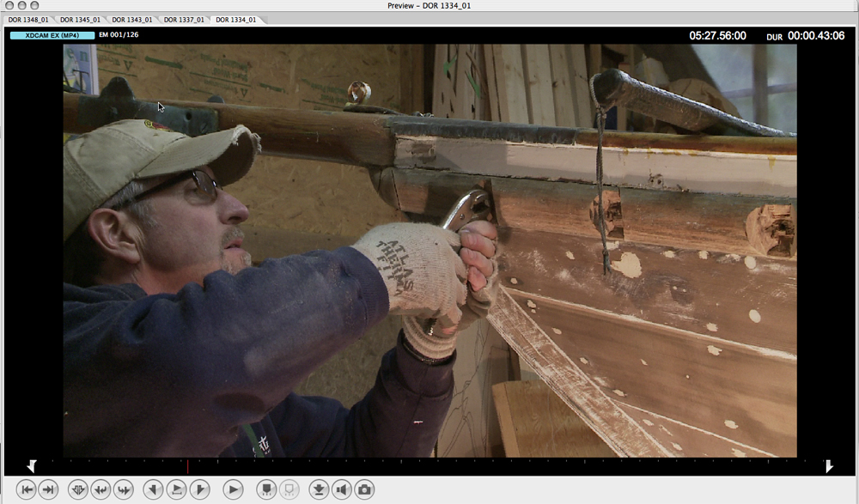
Task: Click the play in-to-out icon
Action: (x=176, y=489)
